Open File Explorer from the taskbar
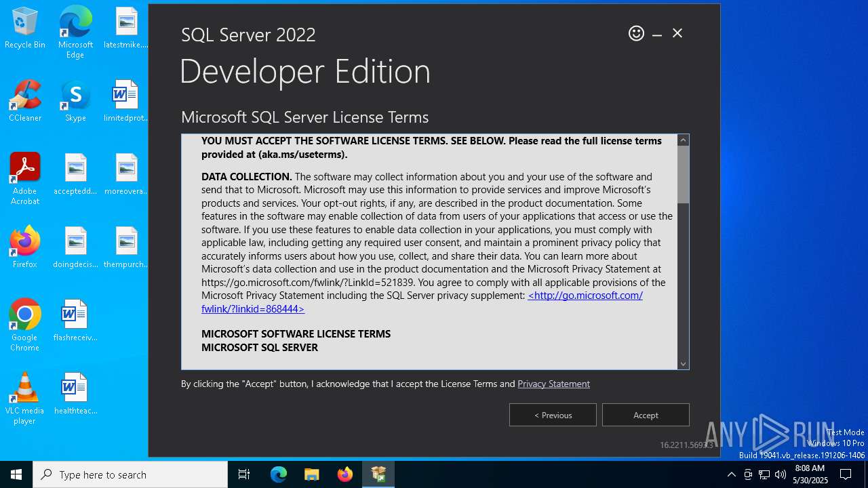Screen dimensions: 868x488 coord(312,474)
